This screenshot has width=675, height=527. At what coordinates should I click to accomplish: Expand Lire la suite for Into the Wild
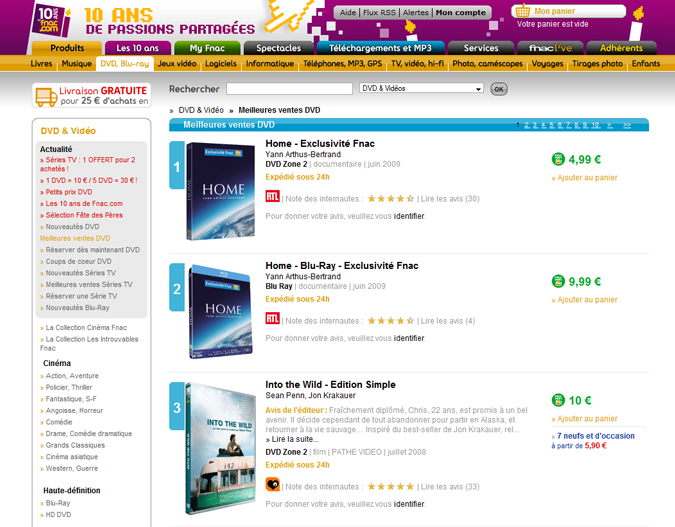click(293, 439)
